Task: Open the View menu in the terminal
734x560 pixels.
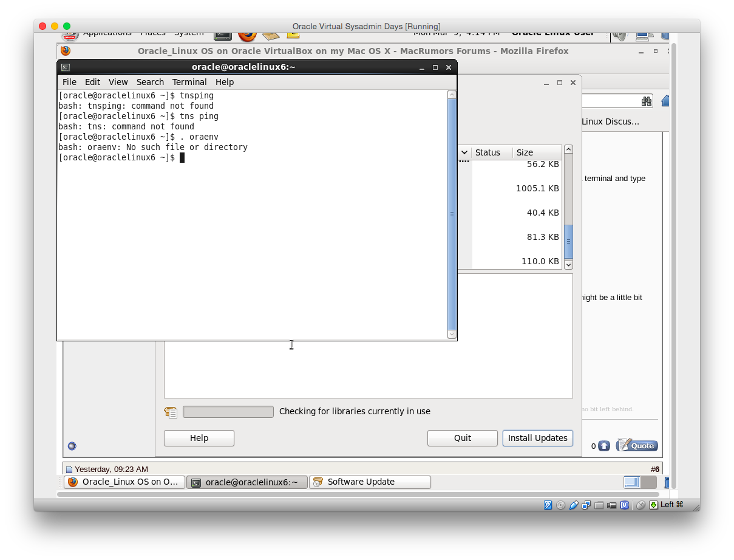Action: (118, 82)
